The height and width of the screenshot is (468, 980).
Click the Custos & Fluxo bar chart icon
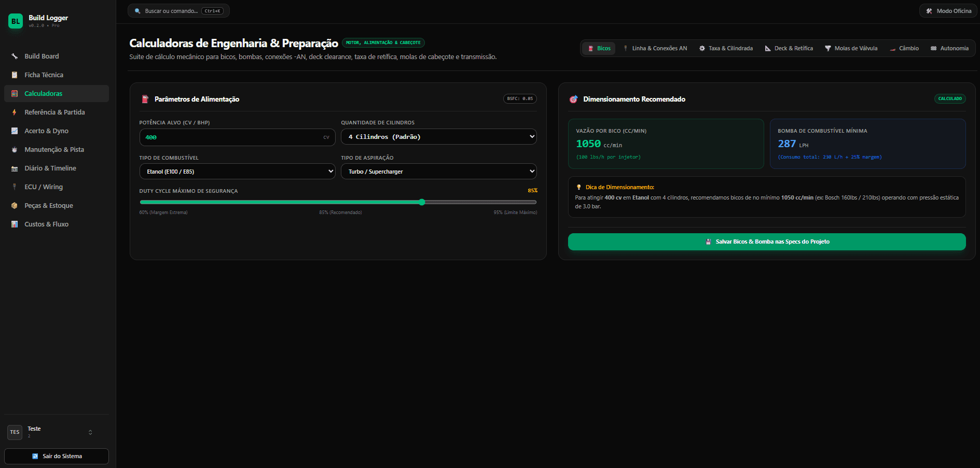tap(15, 224)
